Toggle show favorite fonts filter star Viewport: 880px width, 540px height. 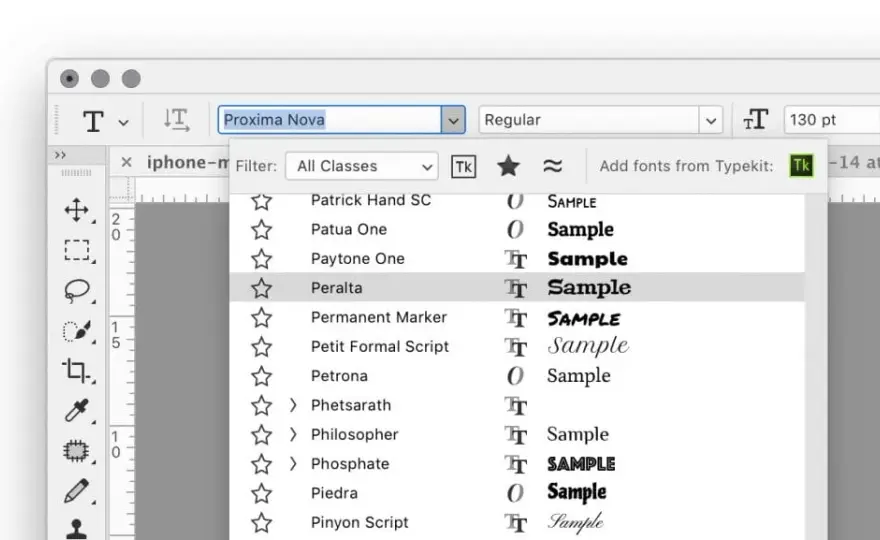click(x=508, y=166)
